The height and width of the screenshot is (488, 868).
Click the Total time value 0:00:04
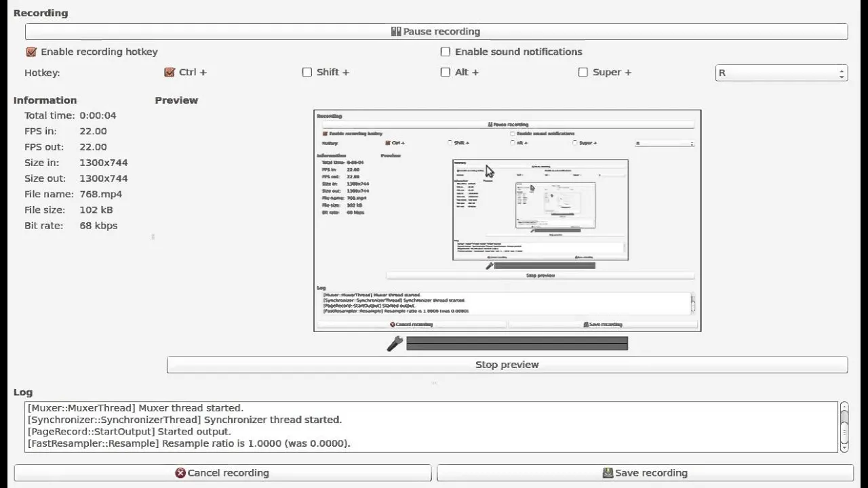[98, 115]
